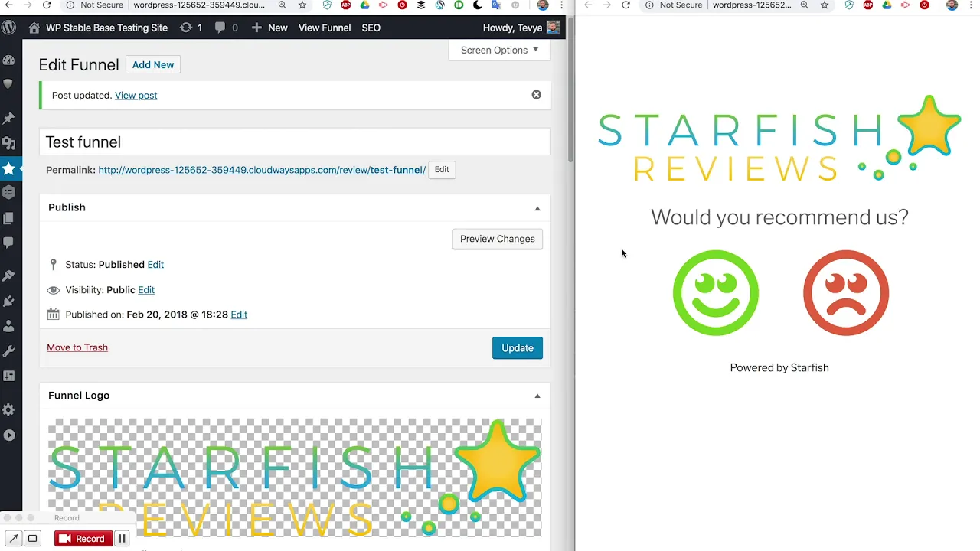Open the Users sidebar icon

[9, 326]
